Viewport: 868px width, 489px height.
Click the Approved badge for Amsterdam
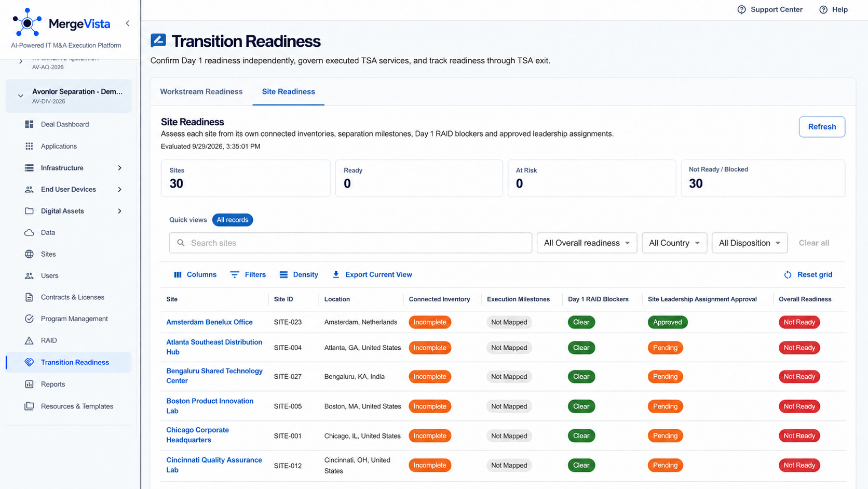[x=668, y=322]
